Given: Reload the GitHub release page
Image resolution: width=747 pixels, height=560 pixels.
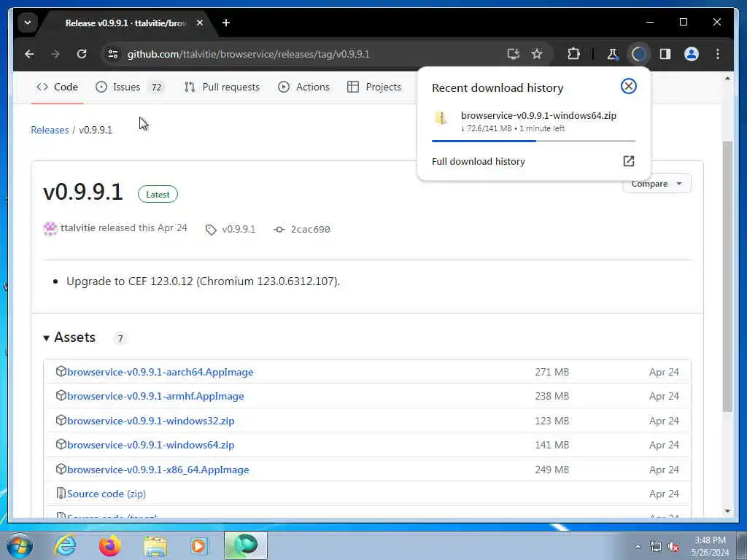Looking at the screenshot, I should (x=82, y=54).
